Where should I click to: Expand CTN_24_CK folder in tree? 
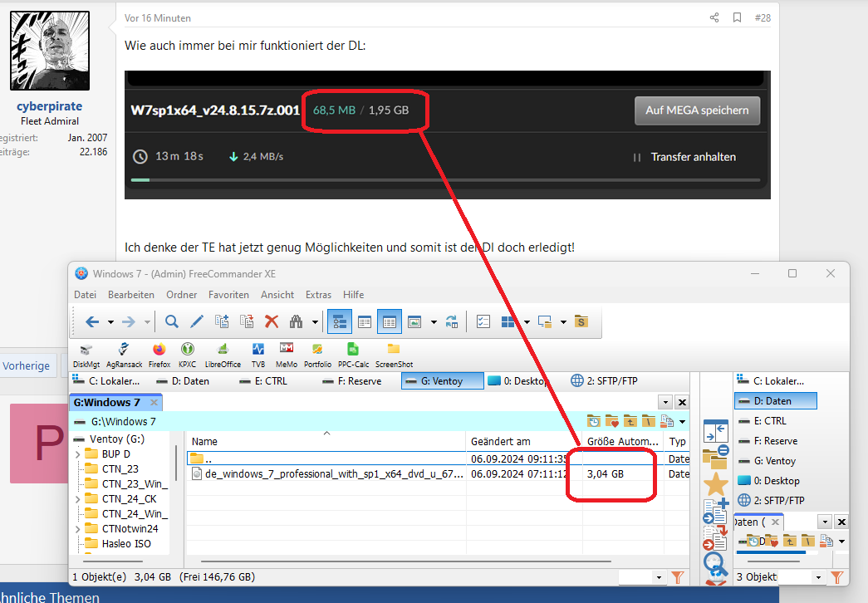pos(77,499)
